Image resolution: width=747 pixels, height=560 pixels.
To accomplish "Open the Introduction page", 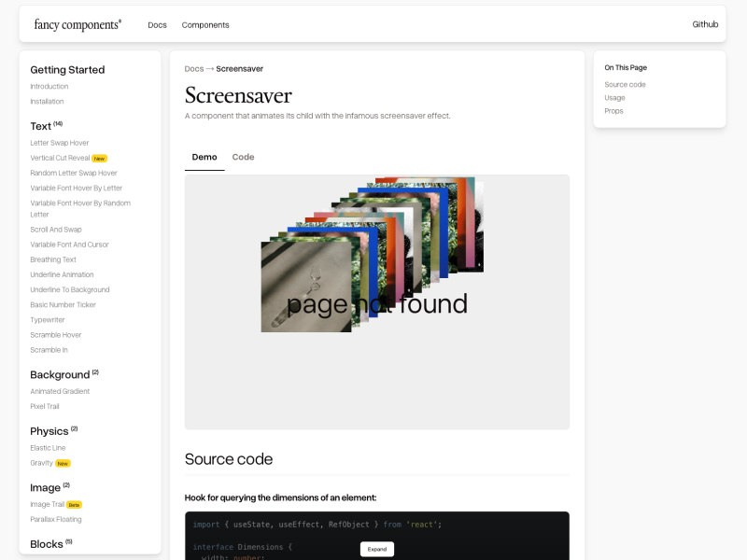I will 49,87.
